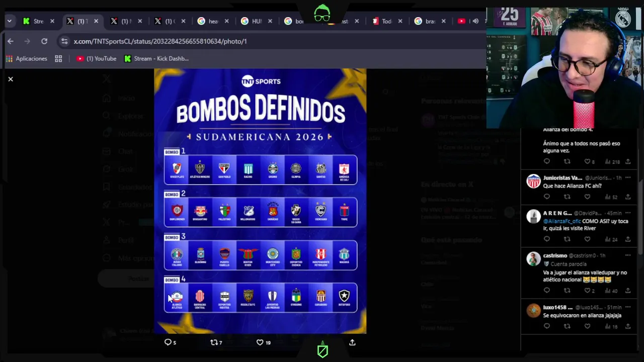The image size is (644, 362).
Task: View analytics of castrismo tweet (40)
Action: pos(610,291)
